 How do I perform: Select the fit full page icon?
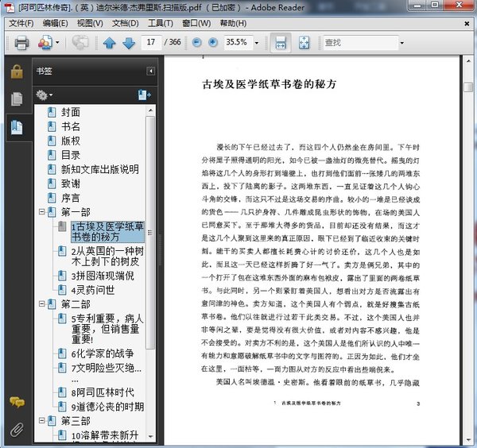(304, 42)
